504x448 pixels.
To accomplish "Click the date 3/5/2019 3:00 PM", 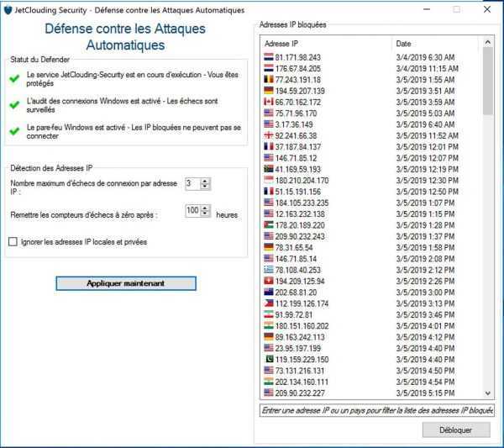I will [x=425, y=292].
